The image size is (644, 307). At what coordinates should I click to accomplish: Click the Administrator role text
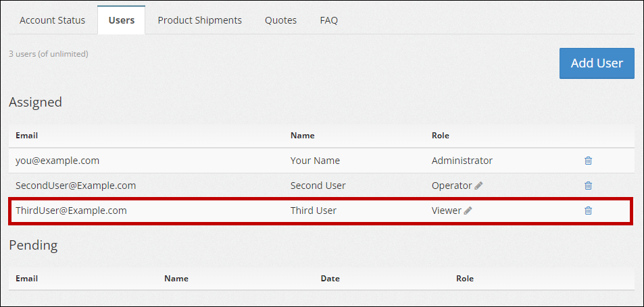coord(462,161)
